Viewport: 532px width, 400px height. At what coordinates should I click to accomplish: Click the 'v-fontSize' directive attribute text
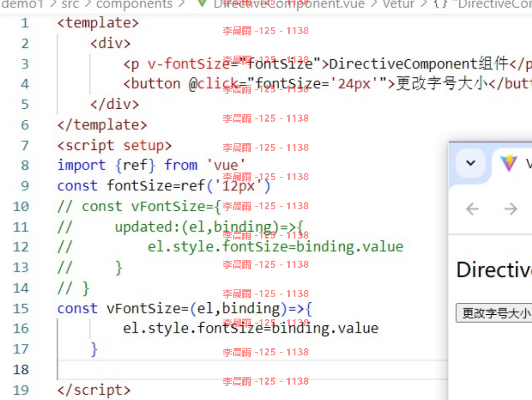pos(189,64)
